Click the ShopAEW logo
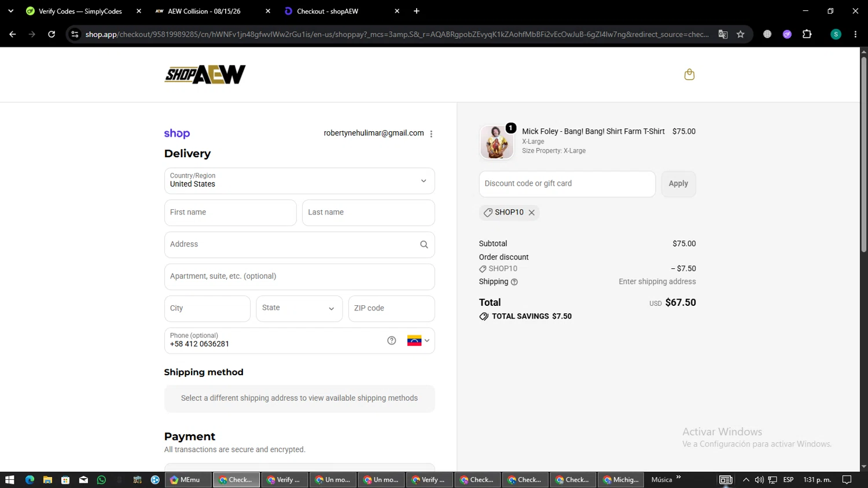868x488 pixels. point(205,75)
